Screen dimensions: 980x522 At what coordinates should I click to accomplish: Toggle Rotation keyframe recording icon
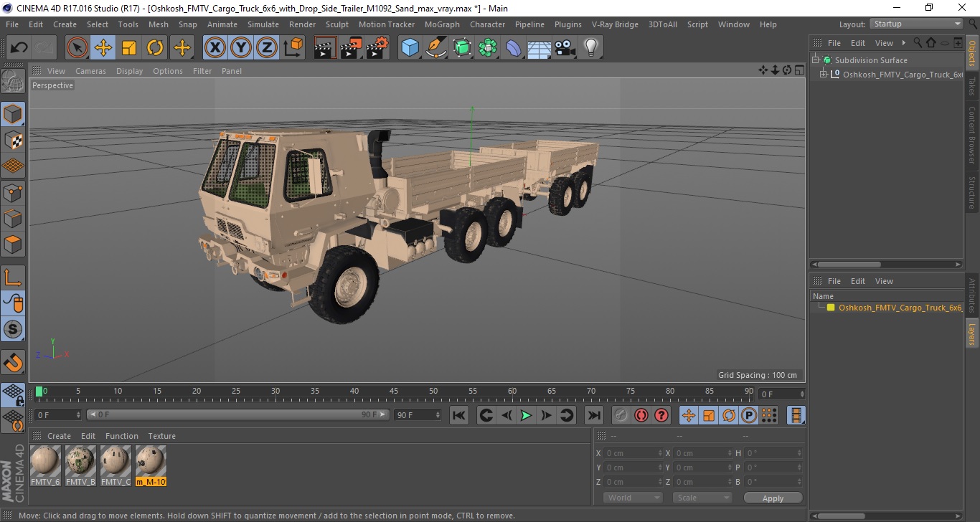coord(729,415)
